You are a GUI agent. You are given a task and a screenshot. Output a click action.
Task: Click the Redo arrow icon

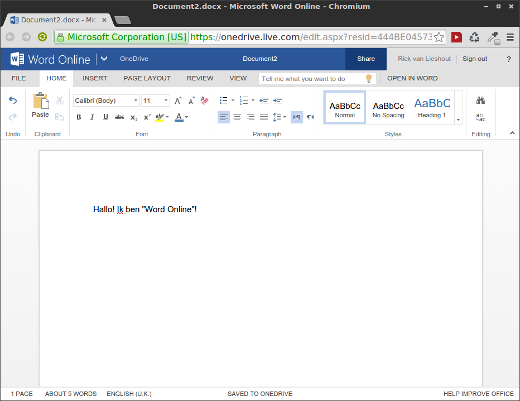[13, 117]
